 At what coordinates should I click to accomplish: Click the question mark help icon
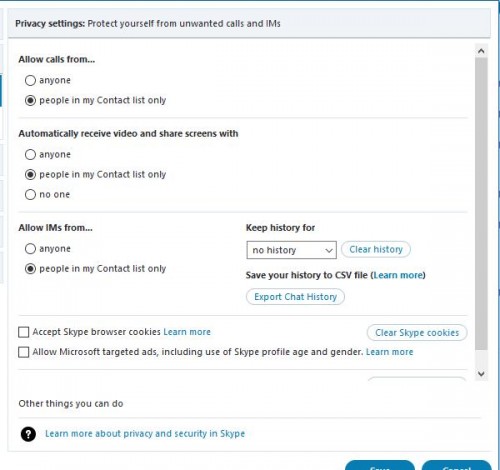point(28,434)
